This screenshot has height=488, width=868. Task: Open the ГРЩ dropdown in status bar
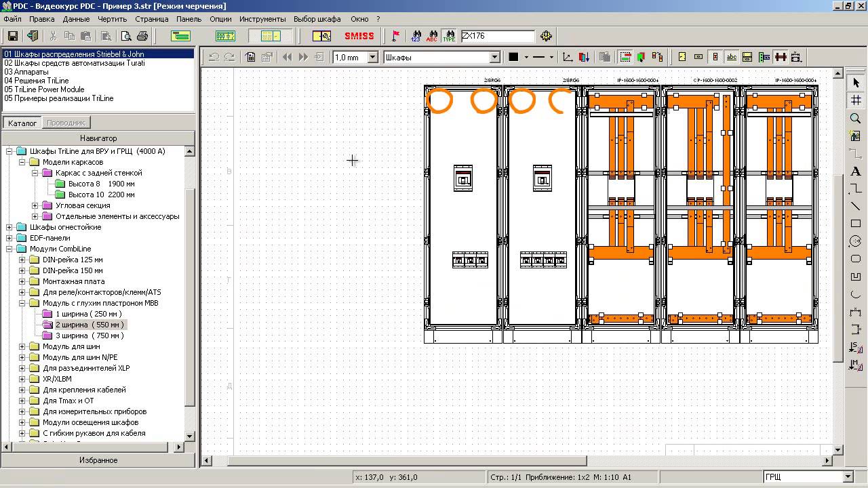tap(848, 477)
